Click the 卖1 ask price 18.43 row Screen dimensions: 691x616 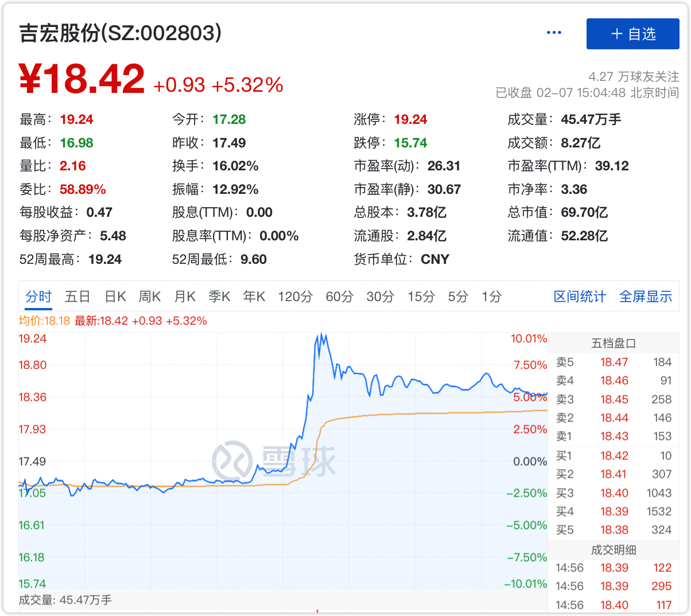[614, 436]
